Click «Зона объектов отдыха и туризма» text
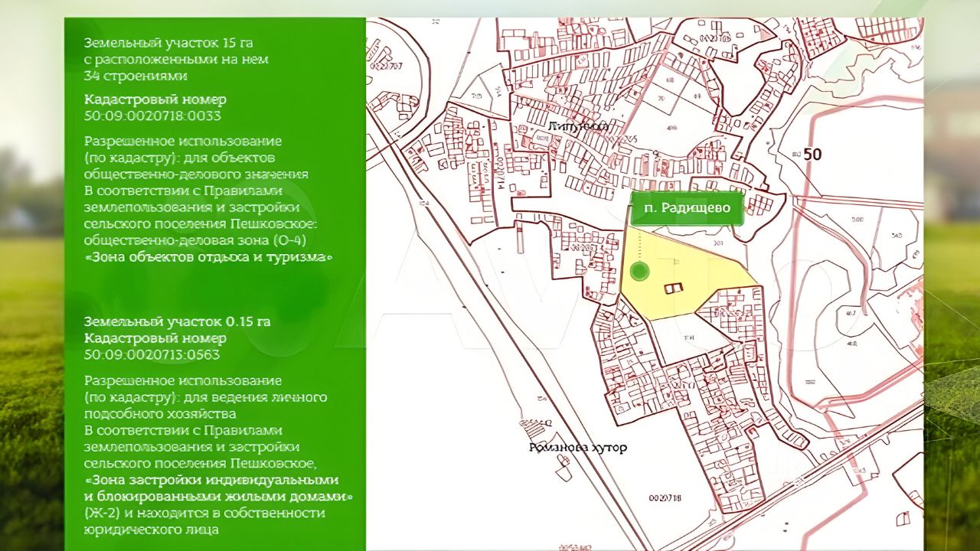 [x=208, y=258]
